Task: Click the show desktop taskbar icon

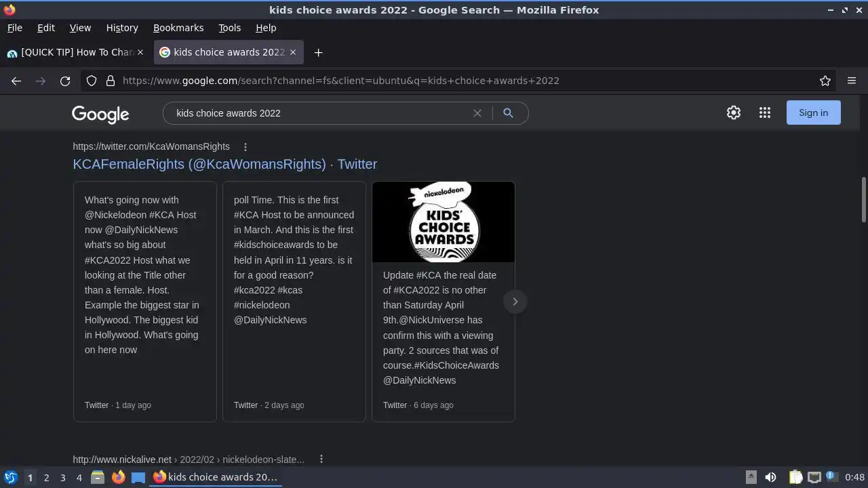Action: coord(138,477)
